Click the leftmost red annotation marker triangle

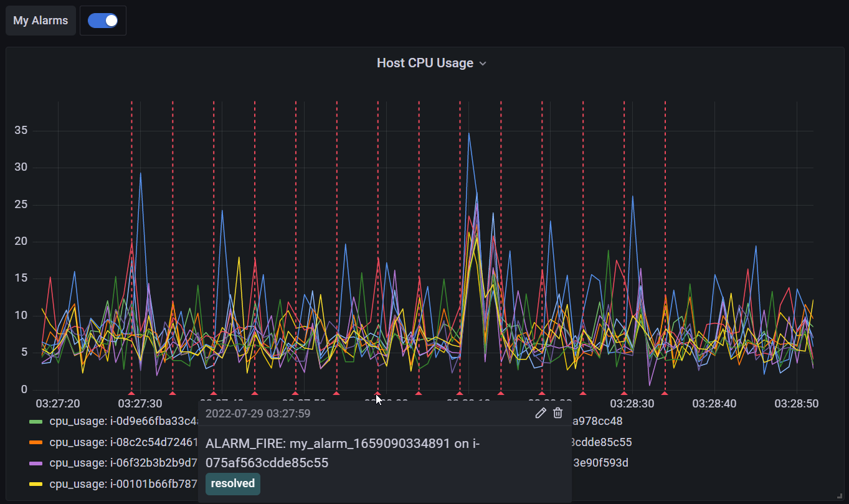click(x=131, y=393)
